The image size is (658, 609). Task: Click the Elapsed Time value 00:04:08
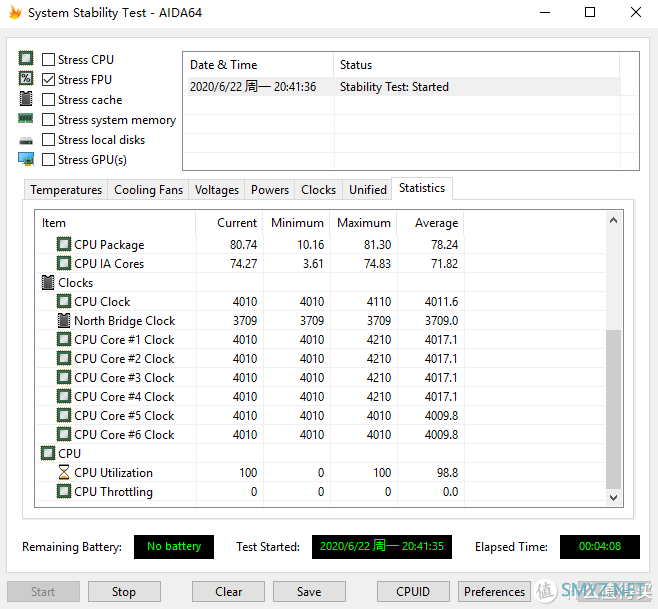tap(600, 546)
